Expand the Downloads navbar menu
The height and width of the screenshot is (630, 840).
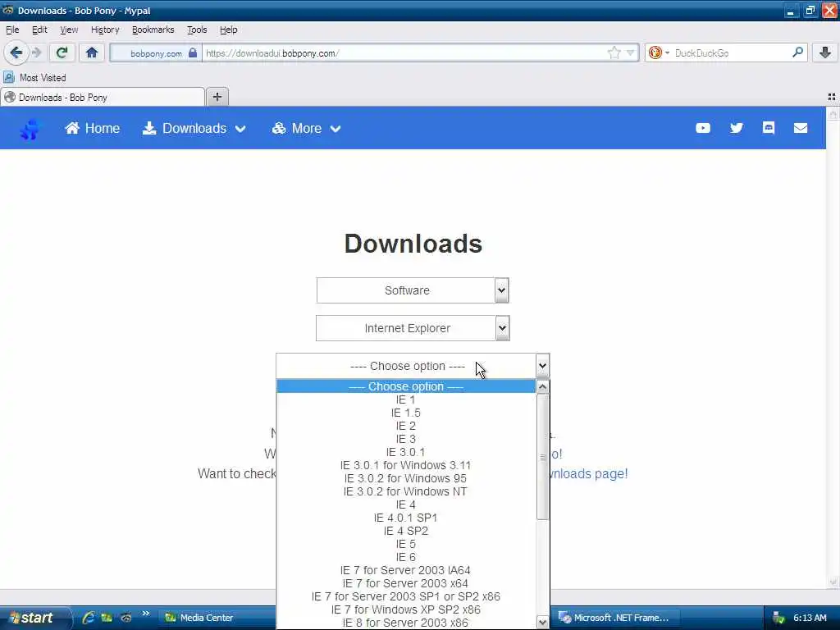[x=194, y=129]
